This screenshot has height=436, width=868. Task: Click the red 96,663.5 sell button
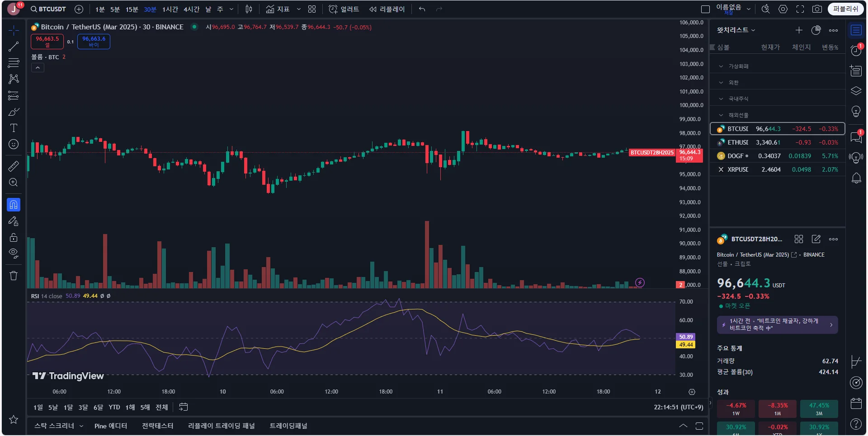click(x=47, y=42)
